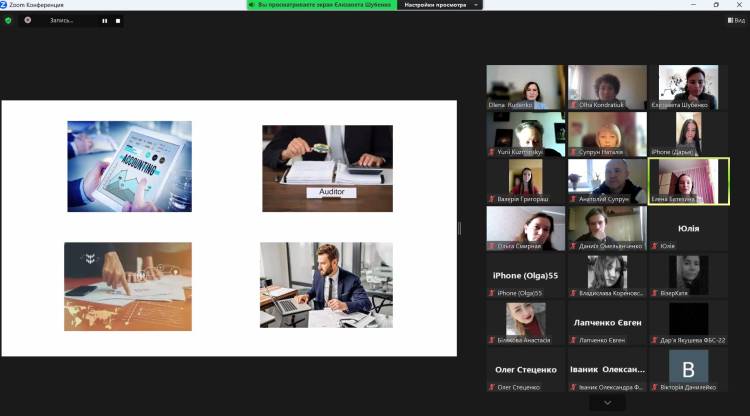750x416 pixels.
Task: Select the highlighted Елена Бателина video tile
Action: [x=688, y=180]
